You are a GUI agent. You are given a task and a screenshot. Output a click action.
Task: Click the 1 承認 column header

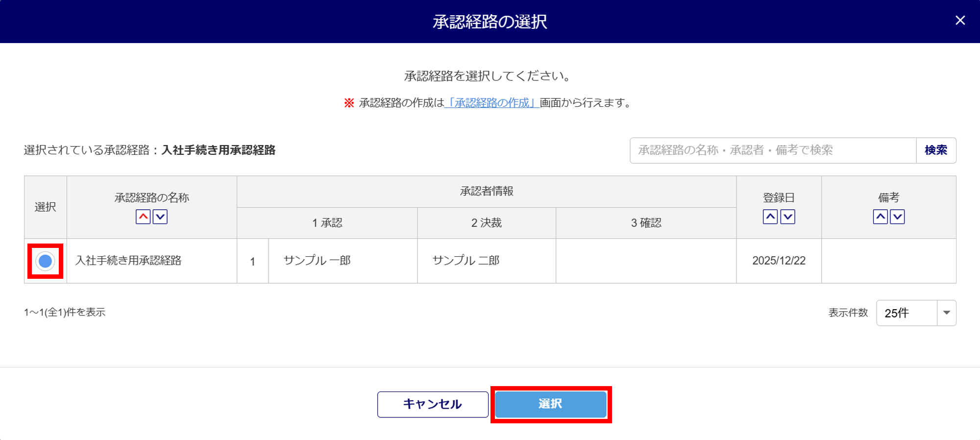pos(327,223)
